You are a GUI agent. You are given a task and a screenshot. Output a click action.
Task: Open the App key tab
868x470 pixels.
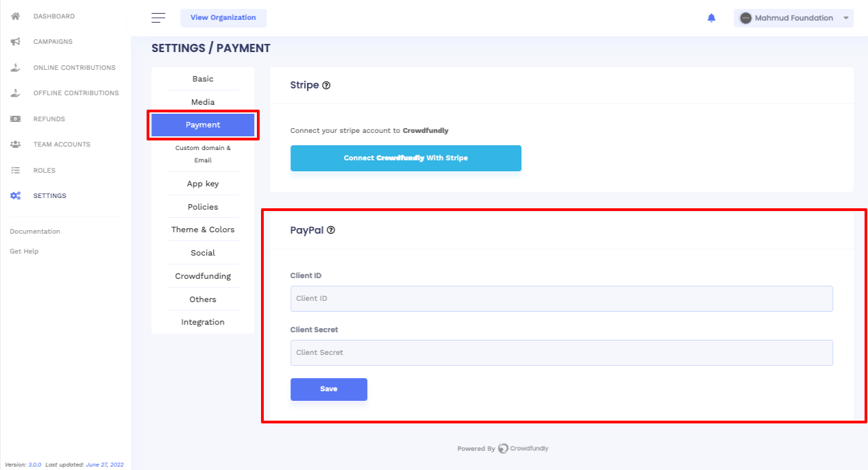pos(203,184)
